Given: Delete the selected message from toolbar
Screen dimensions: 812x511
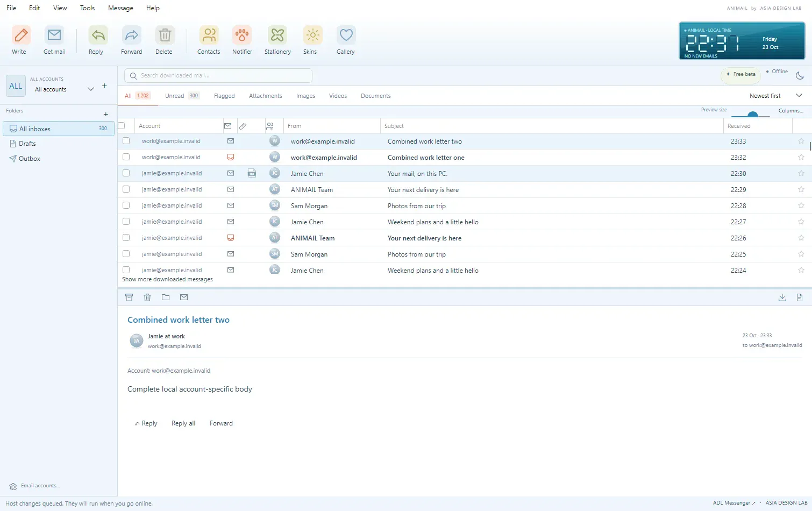Looking at the screenshot, I should coord(165,36).
